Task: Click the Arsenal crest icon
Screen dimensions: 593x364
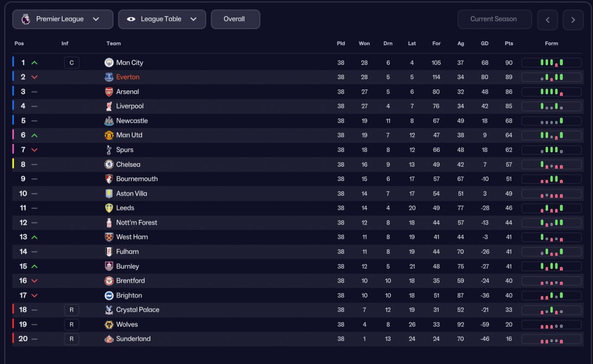Action: [x=109, y=92]
